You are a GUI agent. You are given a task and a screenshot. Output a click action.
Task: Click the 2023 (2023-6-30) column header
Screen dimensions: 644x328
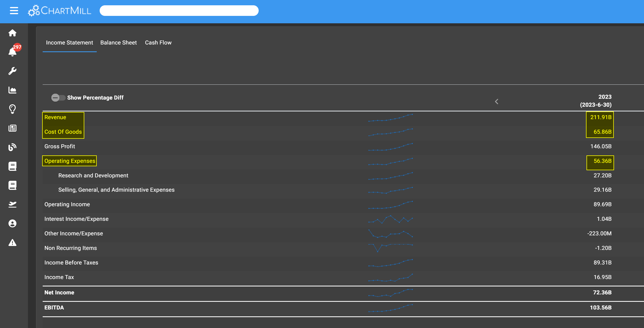coord(596,101)
